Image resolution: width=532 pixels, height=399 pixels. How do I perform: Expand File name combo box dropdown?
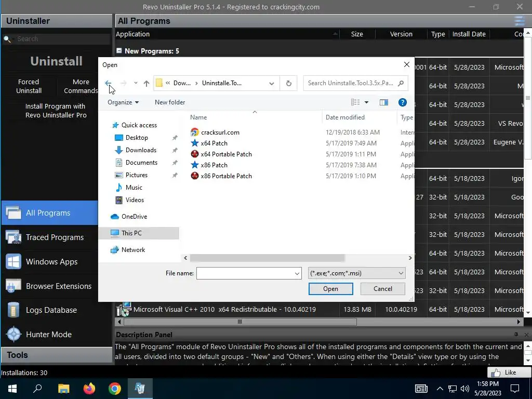(297, 273)
